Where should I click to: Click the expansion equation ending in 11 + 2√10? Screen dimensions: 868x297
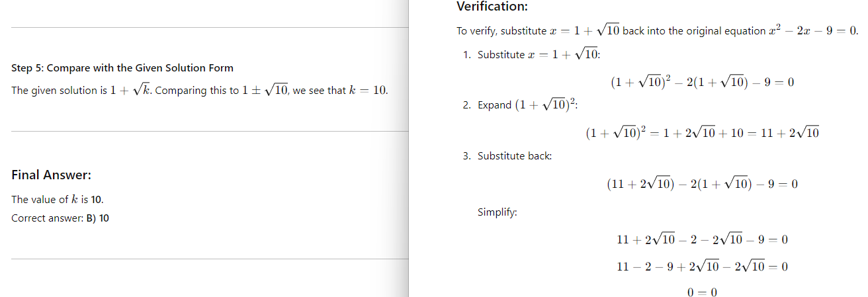(x=702, y=134)
